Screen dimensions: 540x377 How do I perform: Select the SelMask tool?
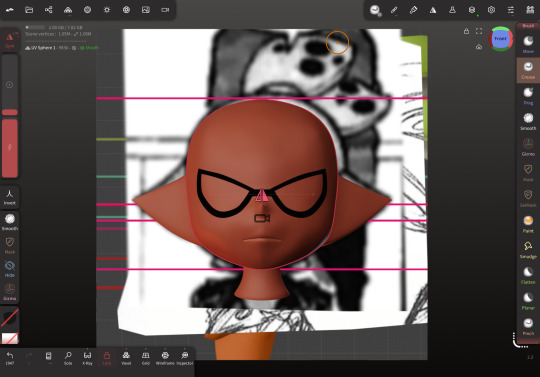[x=528, y=199]
